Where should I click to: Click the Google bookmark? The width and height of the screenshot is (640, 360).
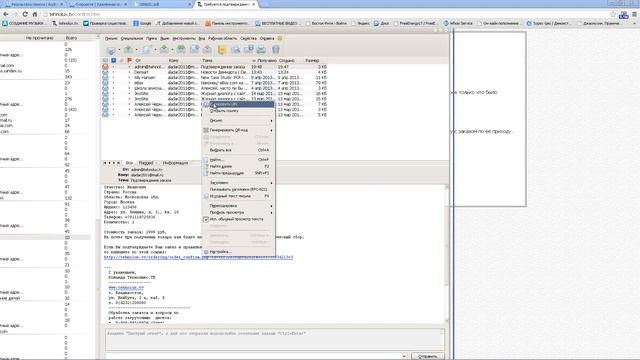(142, 23)
